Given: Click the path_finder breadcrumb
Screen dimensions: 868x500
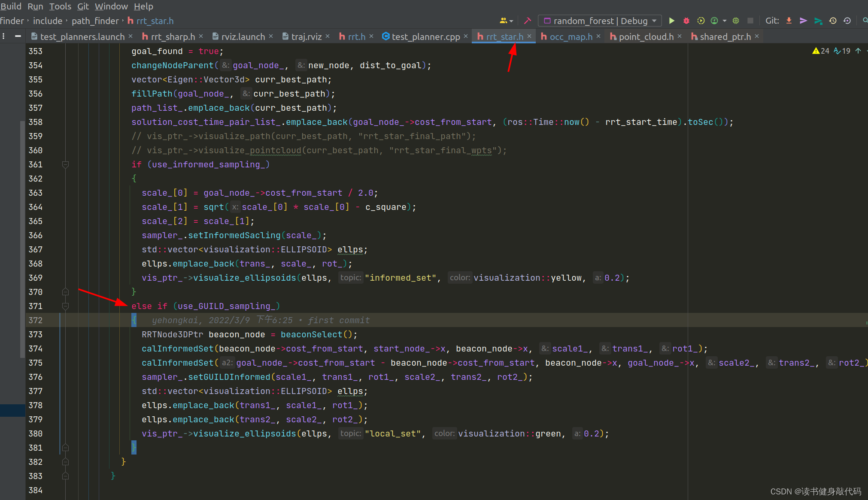Looking at the screenshot, I should 95,21.
